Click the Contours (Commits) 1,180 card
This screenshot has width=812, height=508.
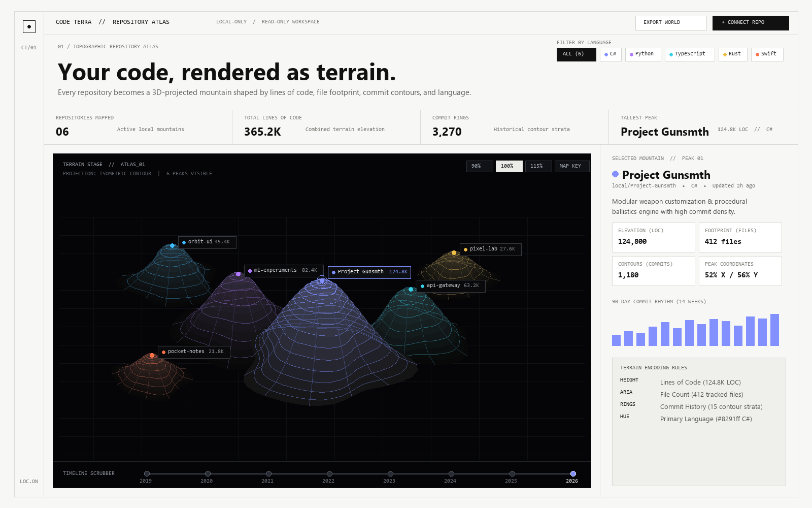(654, 271)
